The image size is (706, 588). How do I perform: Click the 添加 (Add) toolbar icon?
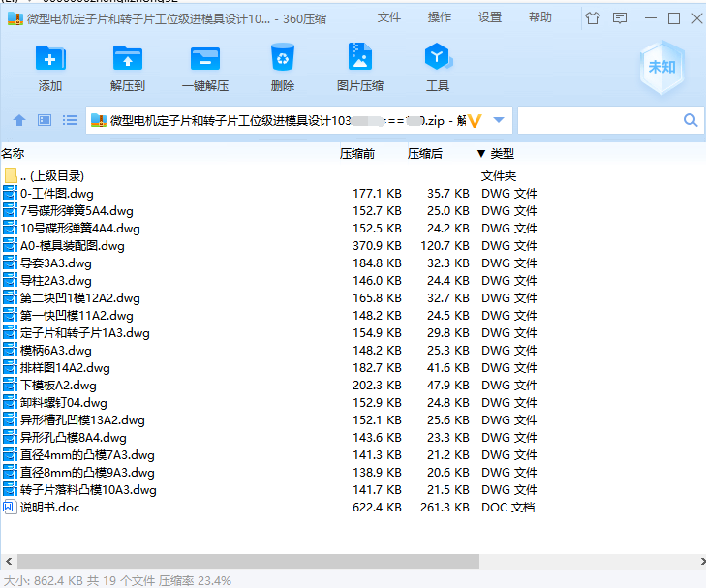(50, 58)
